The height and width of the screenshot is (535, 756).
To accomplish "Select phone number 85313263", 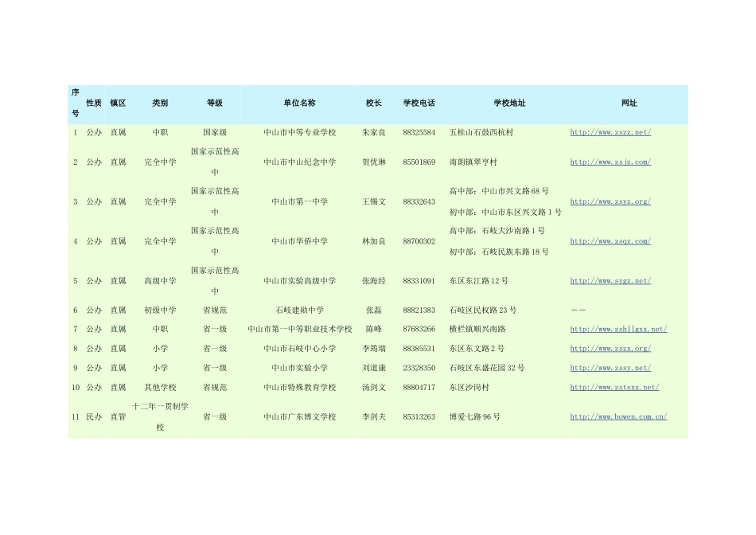I will pyautogui.click(x=419, y=417).
